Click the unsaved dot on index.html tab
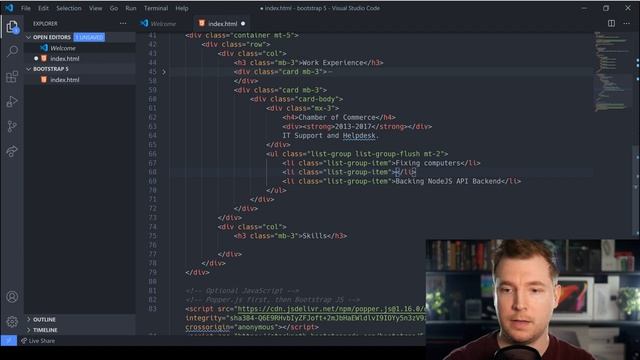This screenshot has height=360, width=640. tap(243, 24)
